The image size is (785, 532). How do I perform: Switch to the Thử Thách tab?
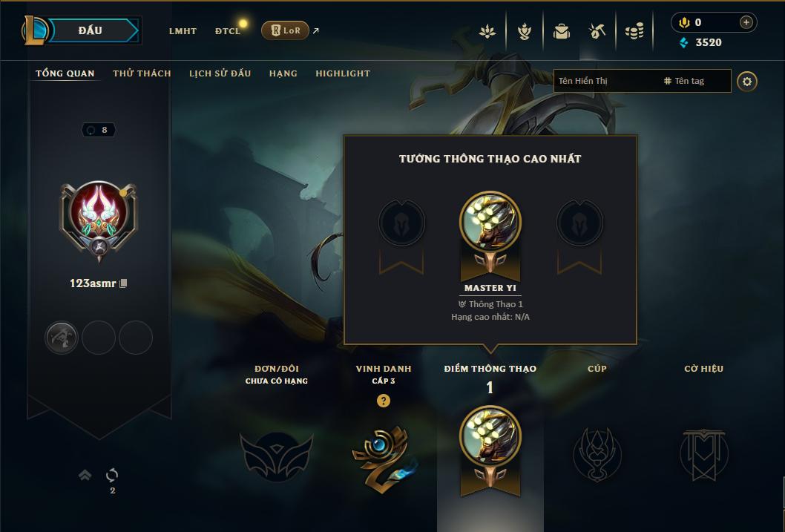pos(142,73)
